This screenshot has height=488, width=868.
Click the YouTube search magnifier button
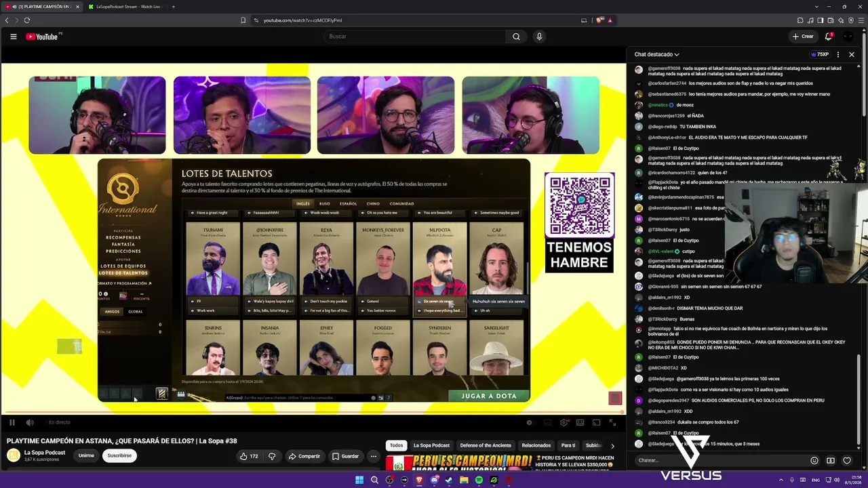pyautogui.click(x=516, y=37)
